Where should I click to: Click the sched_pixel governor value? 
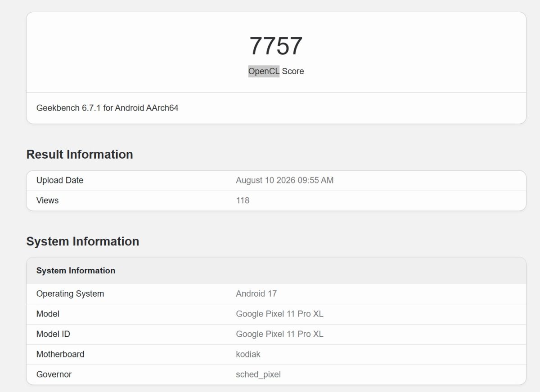point(258,374)
